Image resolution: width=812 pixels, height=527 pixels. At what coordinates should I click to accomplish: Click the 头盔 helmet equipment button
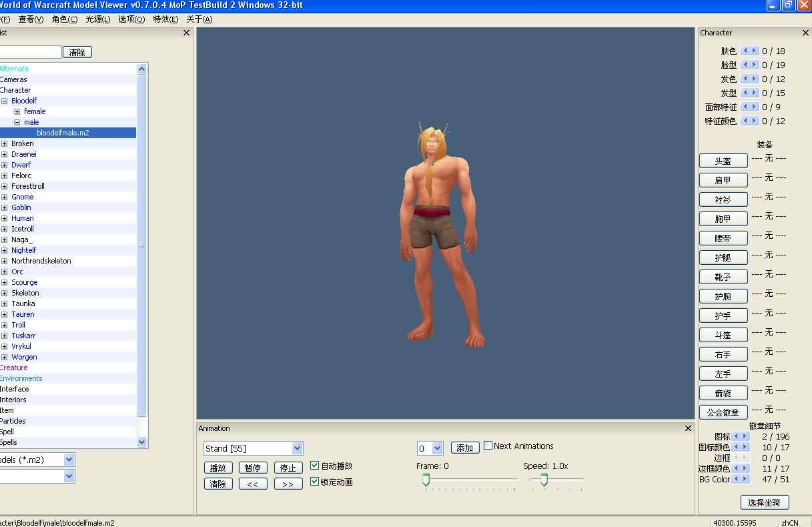[x=723, y=161]
